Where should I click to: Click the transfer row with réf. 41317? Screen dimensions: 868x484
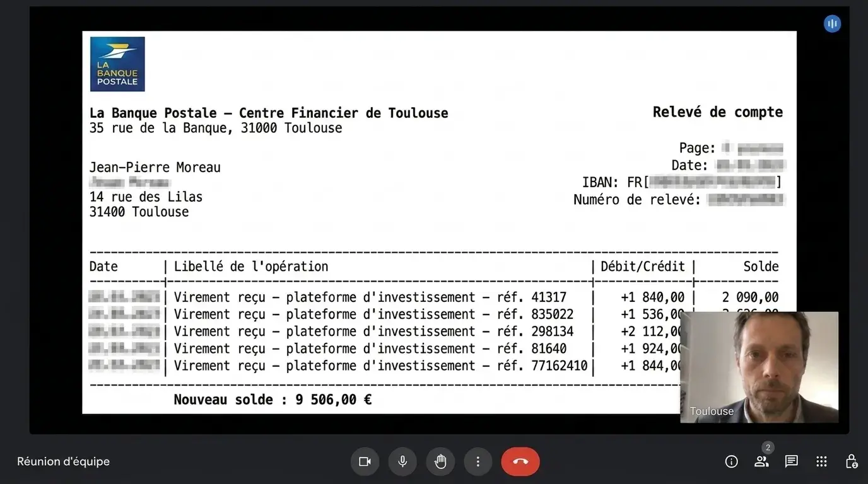[x=434, y=297]
